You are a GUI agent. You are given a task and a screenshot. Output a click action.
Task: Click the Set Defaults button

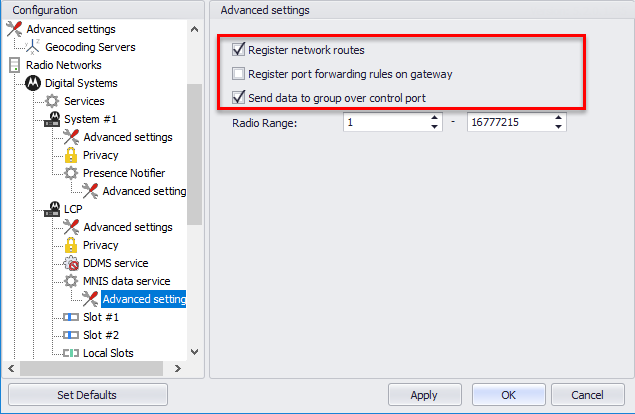click(87, 395)
